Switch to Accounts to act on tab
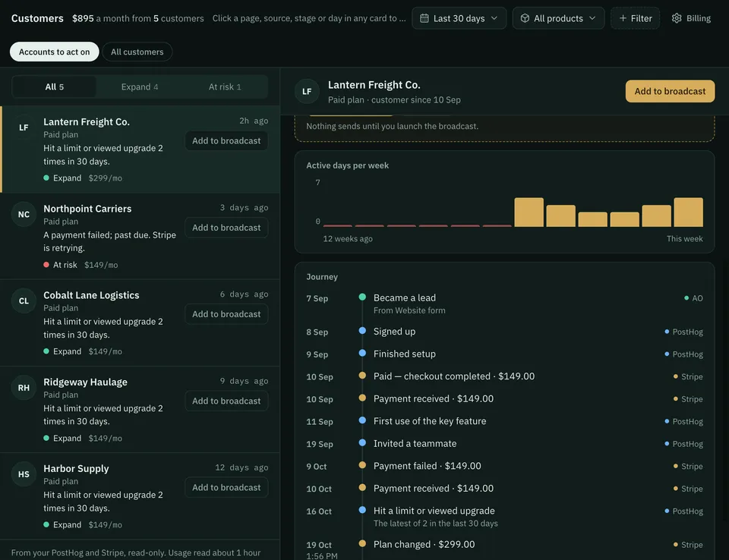729x560 pixels. click(x=55, y=52)
